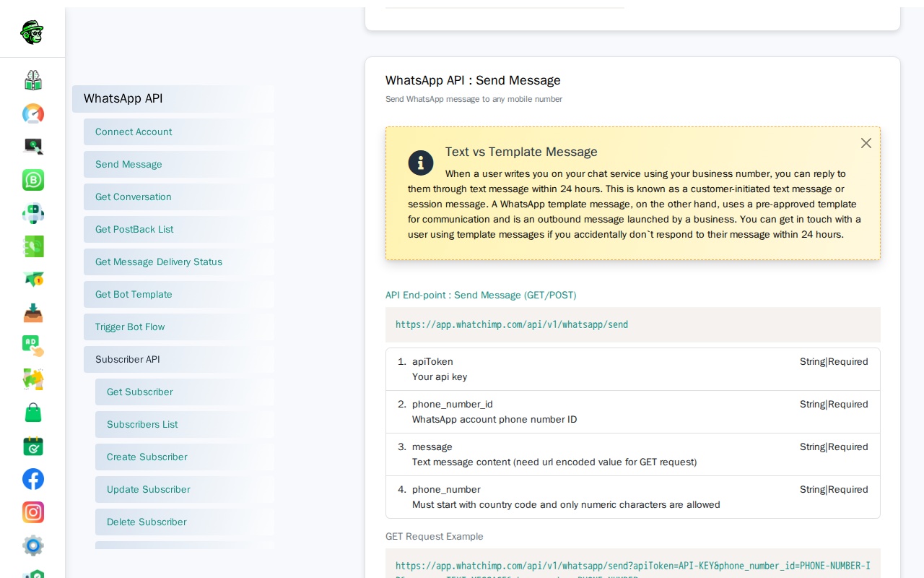Open the Get Subscriber sub-item
924x578 pixels.
pyautogui.click(x=185, y=392)
